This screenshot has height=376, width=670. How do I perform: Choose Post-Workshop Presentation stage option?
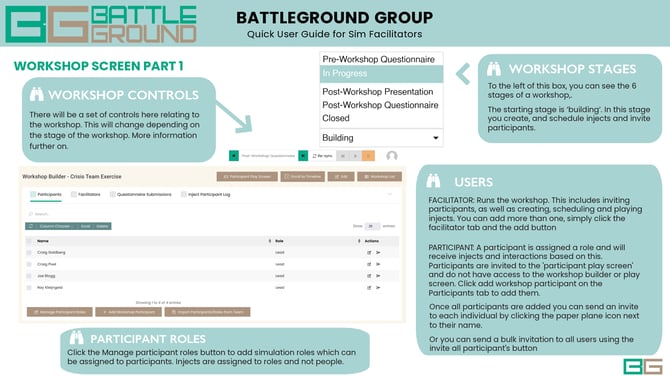pos(378,91)
